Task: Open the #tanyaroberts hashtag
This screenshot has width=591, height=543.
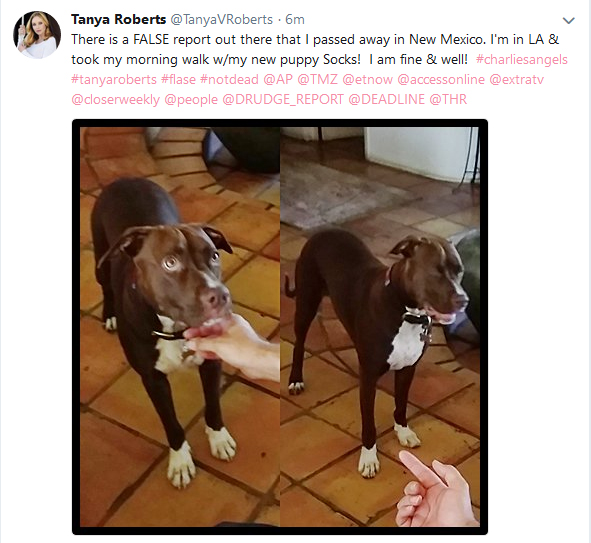Action: pyautogui.click(x=114, y=80)
